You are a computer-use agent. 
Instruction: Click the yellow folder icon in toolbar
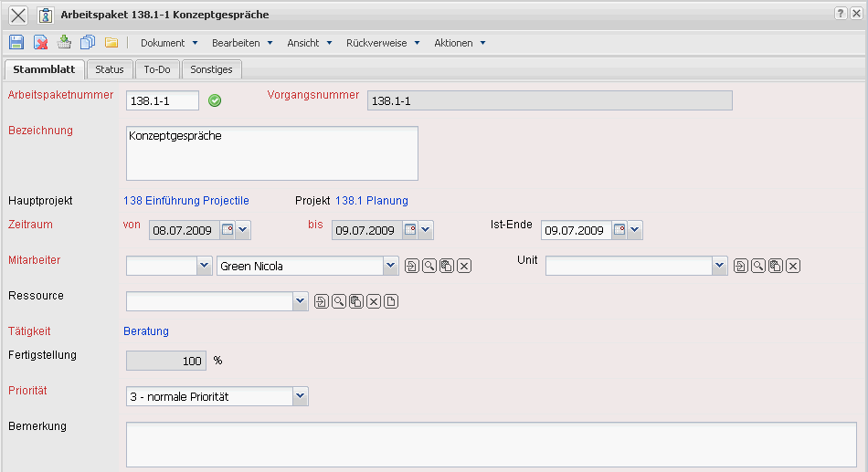coord(111,42)
